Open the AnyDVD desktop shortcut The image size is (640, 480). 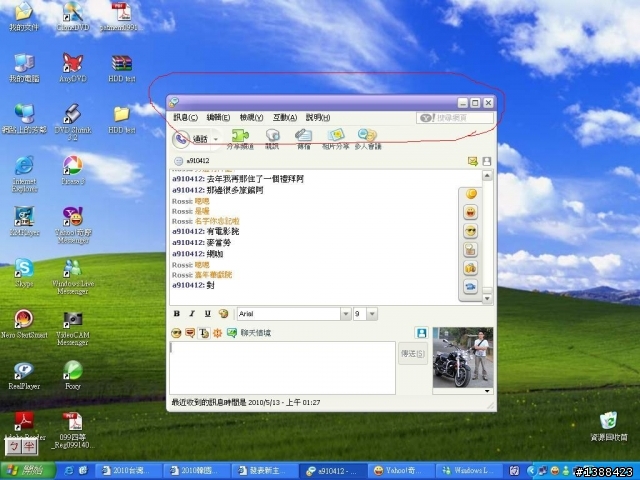coord(73,67)
